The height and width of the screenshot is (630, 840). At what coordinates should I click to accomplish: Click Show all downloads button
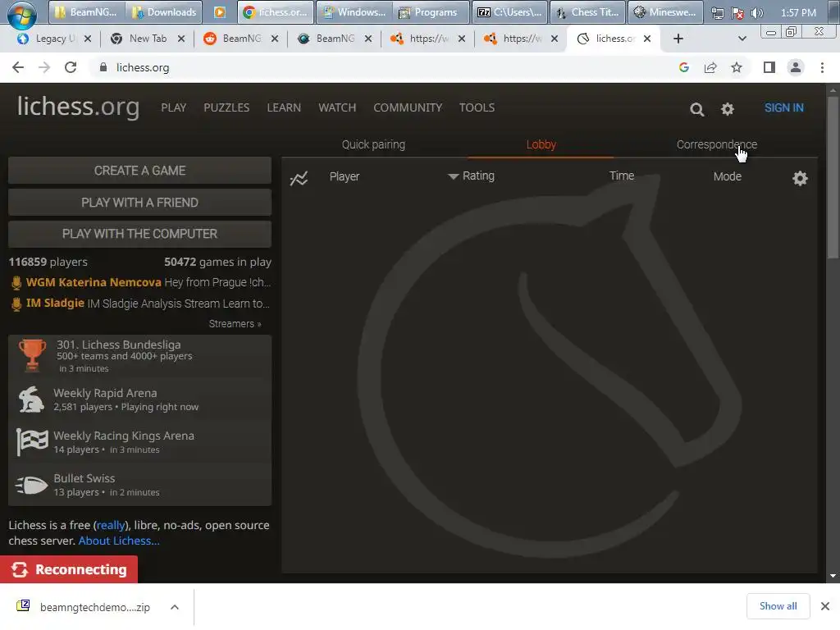778,606
